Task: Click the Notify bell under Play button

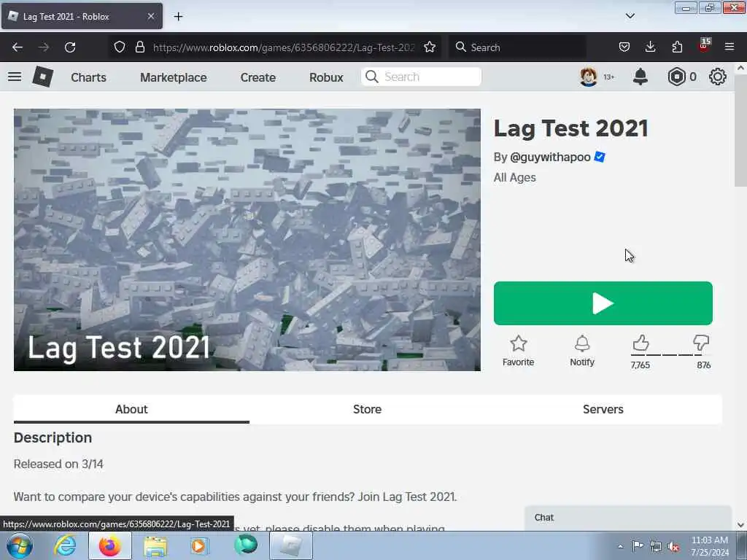Action: tap(581, 343)
